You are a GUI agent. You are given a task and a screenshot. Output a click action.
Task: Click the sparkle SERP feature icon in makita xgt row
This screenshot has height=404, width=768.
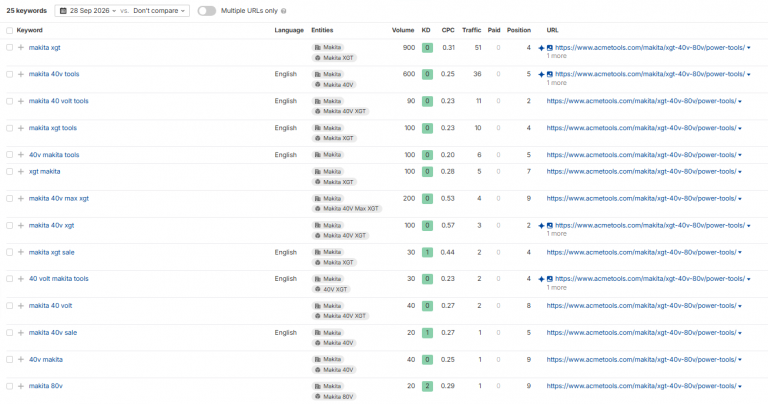pos(541,48)
